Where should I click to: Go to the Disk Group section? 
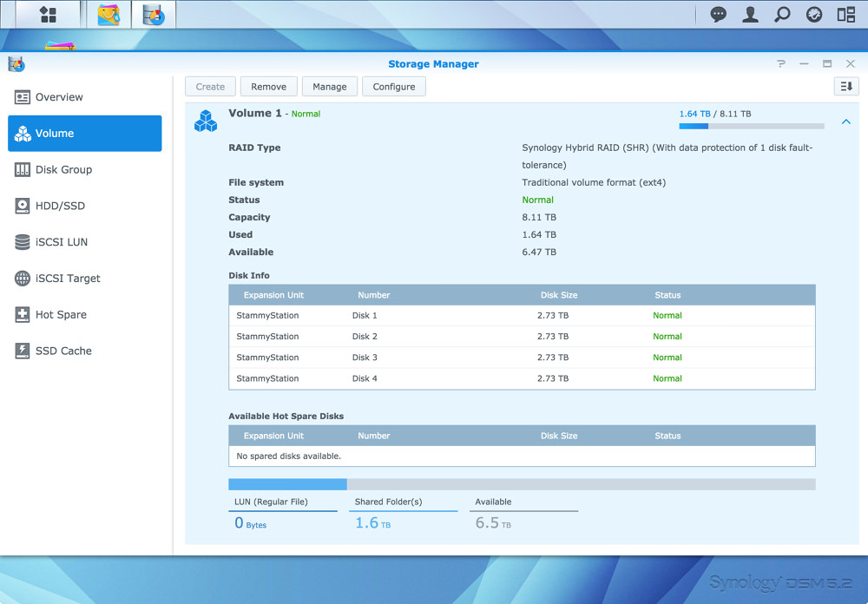click(x=63, y=170)
